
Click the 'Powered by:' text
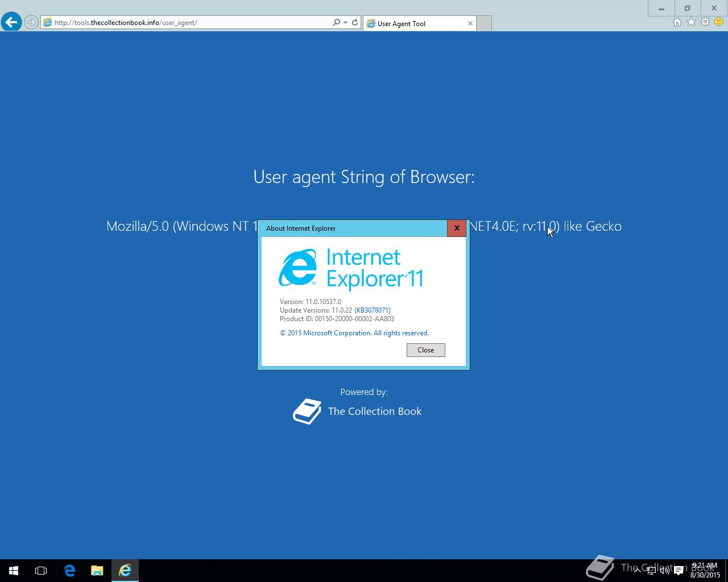click(364, 392)
